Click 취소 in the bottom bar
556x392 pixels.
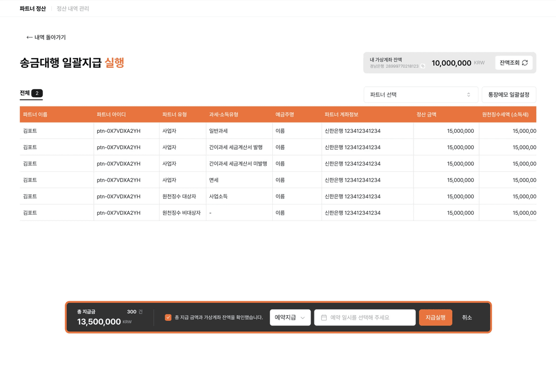467,318
